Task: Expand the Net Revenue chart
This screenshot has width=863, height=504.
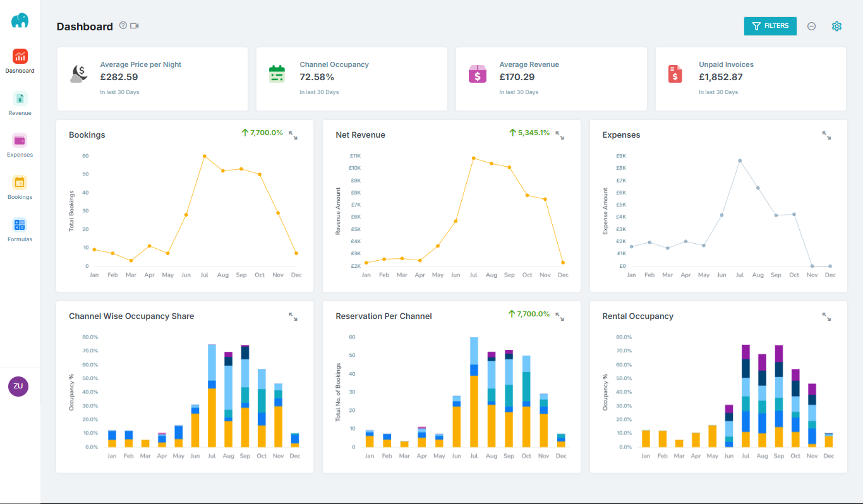Action: click(560, 135)
